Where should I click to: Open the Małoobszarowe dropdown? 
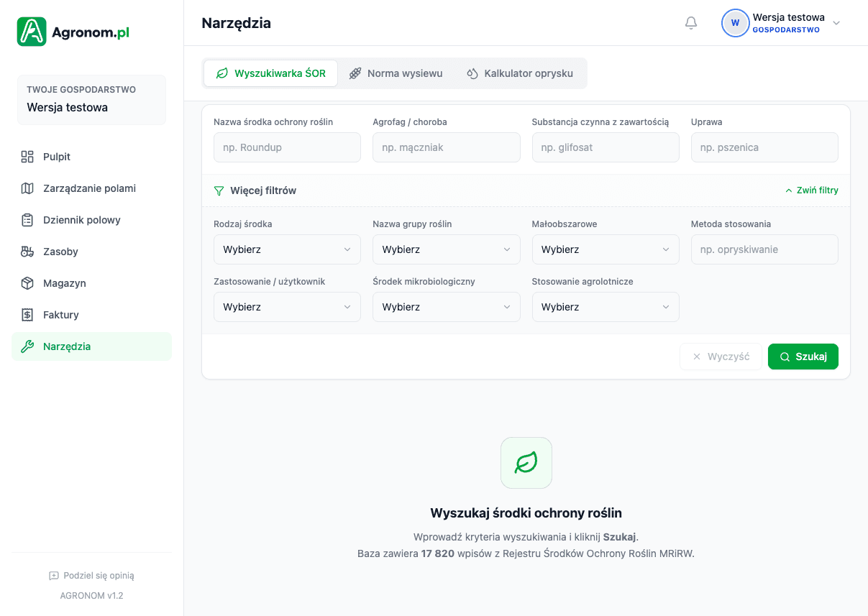tap(605, 249)
